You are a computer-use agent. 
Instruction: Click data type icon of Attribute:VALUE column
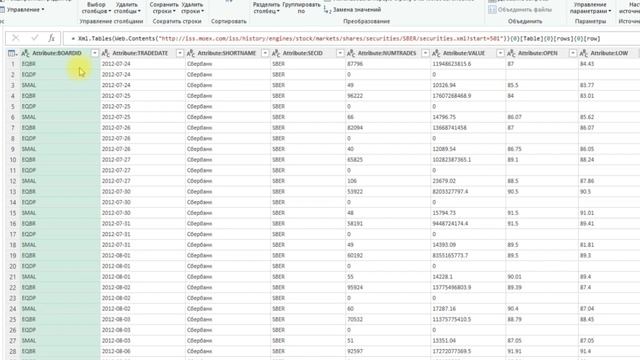[x=436, y=53]
